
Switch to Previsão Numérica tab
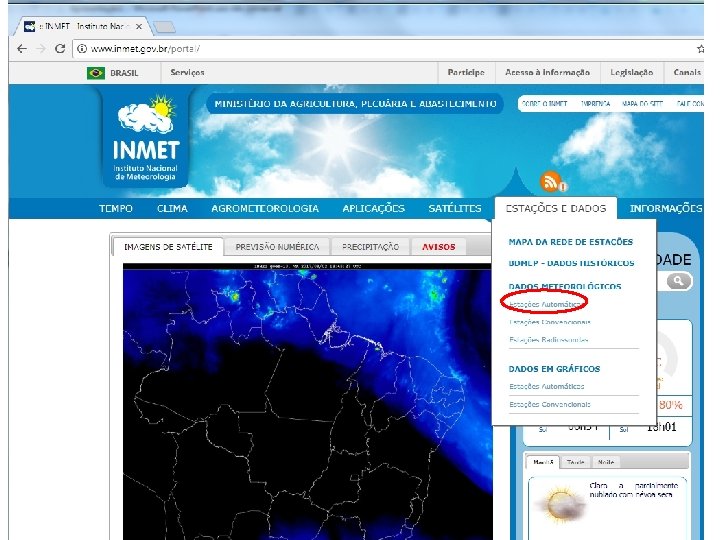277,247
